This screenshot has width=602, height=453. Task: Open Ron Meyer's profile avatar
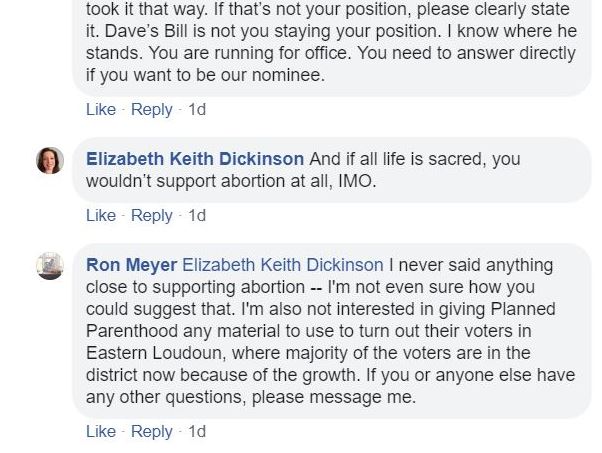pos(50,266)
